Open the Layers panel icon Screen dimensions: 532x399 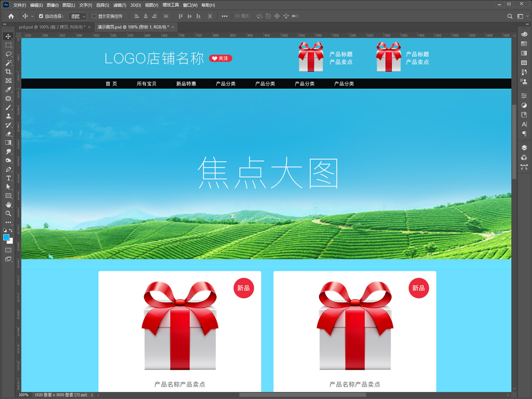(524, 148)
